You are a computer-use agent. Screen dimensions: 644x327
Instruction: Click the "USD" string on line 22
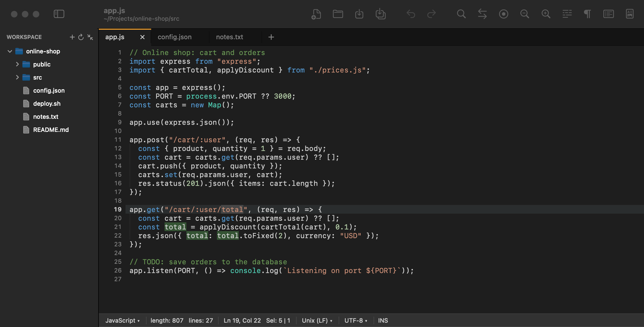coord(350,236)
